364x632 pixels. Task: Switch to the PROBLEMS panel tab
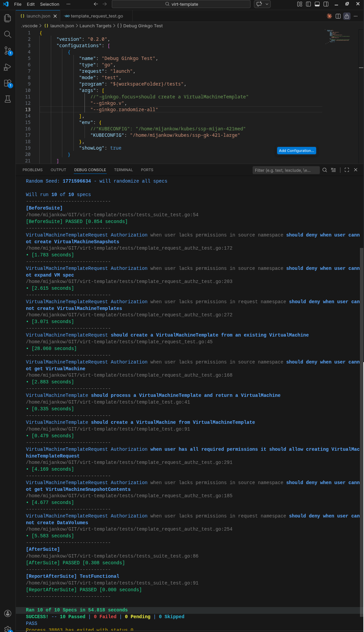(33, 170)
